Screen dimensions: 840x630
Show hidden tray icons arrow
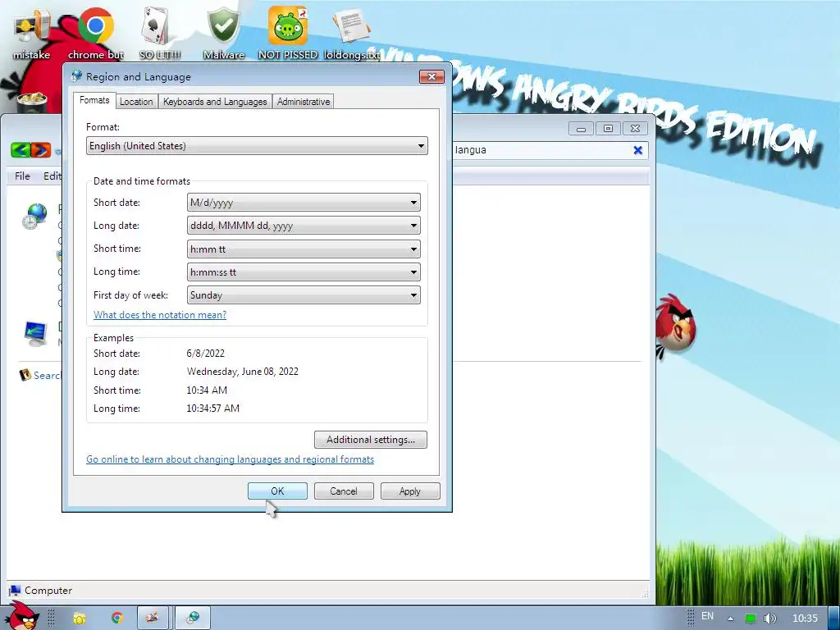tap(729, 619)
